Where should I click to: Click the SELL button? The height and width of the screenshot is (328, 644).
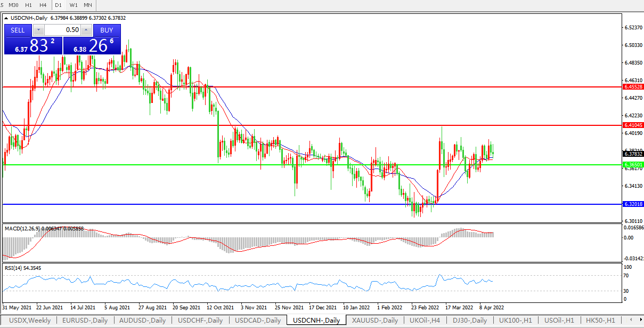[18, 30]
